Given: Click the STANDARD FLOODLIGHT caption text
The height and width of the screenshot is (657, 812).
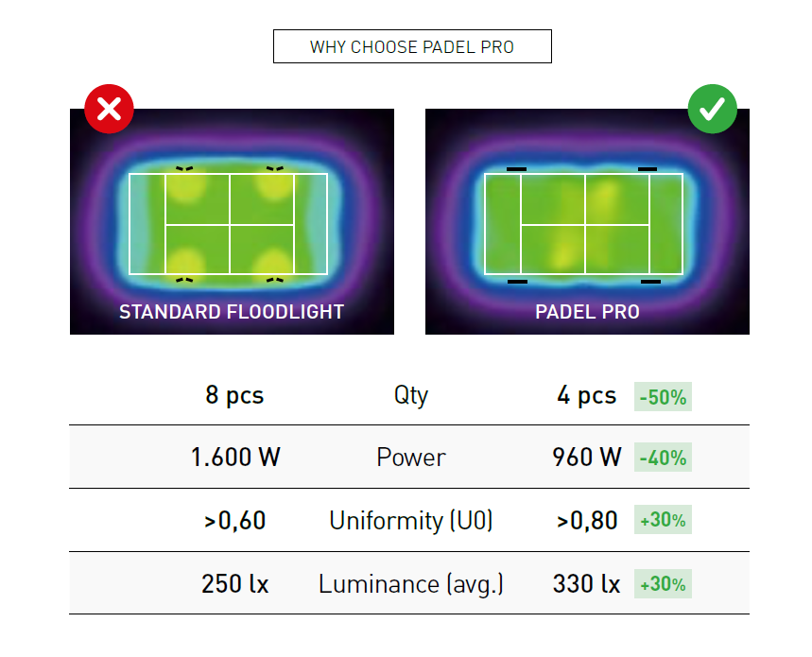Looking at the screenshot, I should [x=232, y=311].
